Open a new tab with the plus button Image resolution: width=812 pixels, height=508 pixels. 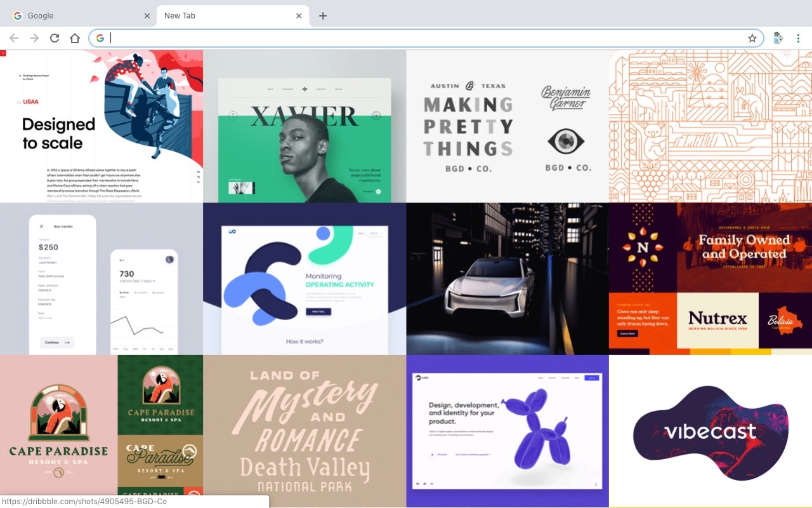324,16
